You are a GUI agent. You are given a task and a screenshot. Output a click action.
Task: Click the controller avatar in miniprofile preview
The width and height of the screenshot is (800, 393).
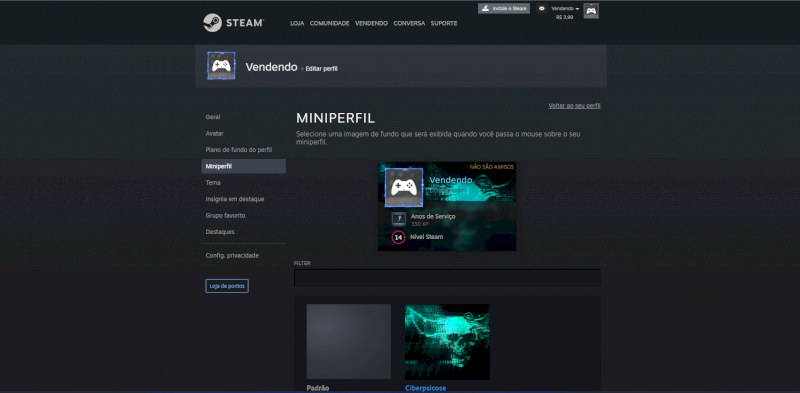[x=404, y=187]
